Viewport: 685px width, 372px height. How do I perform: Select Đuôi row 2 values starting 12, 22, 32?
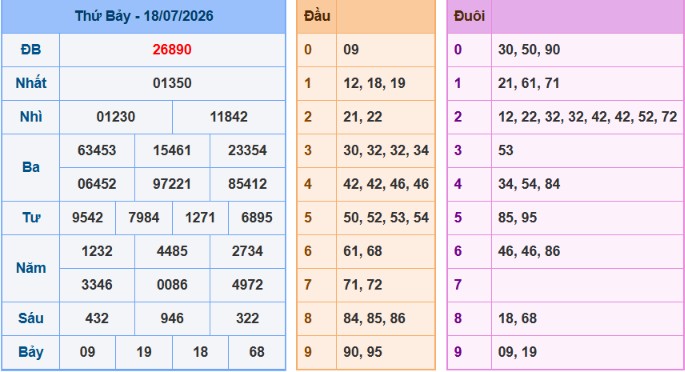(x=588, y=117)
